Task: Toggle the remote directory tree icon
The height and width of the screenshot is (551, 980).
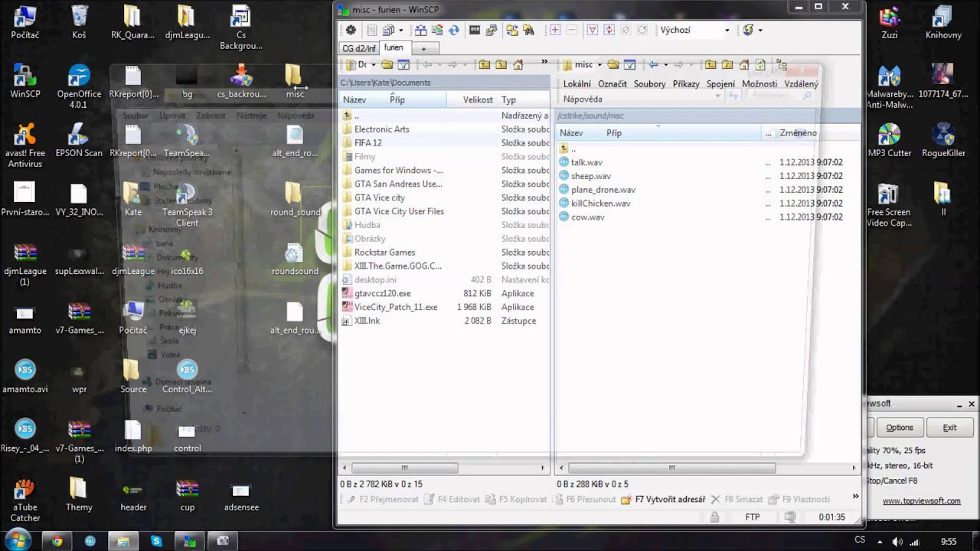Action: [781, 65]
